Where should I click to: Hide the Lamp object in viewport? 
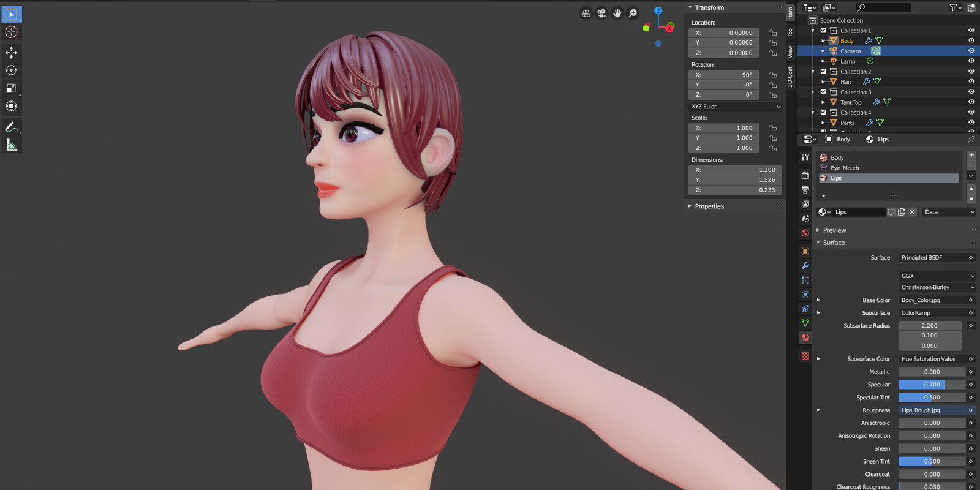tap(971, 61)
